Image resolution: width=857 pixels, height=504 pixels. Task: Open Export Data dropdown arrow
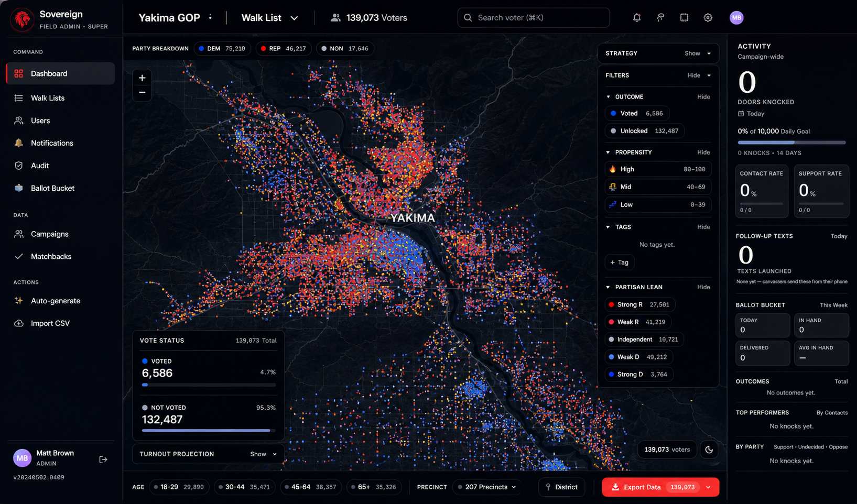(x=709, y=487)
